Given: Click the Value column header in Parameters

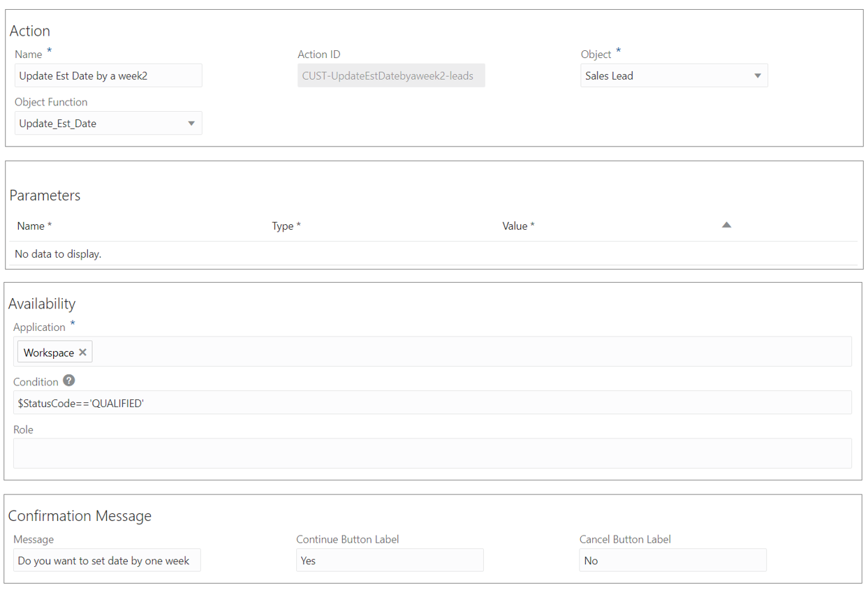Looking at the screenshot, I should coord(517,226).
